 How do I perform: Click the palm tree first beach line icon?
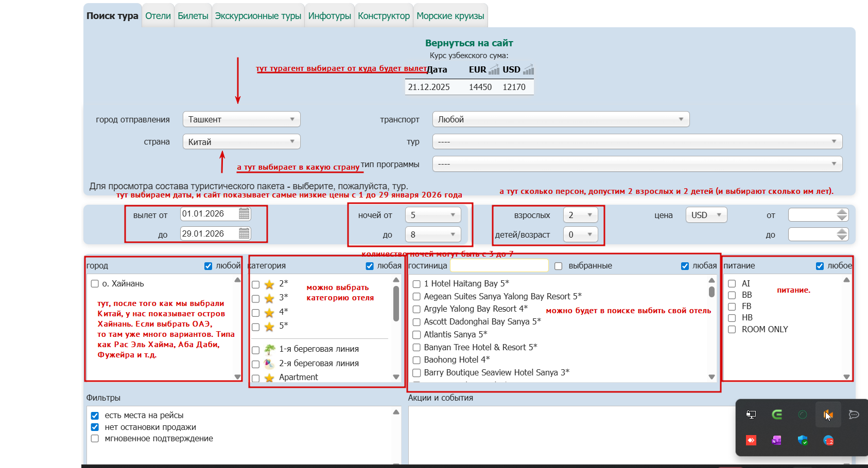pyautogui.click(x=269, y=349)
